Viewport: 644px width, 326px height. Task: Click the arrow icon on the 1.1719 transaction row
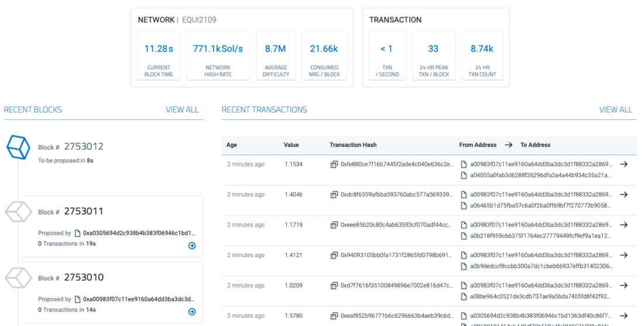(x=624, y=225)
